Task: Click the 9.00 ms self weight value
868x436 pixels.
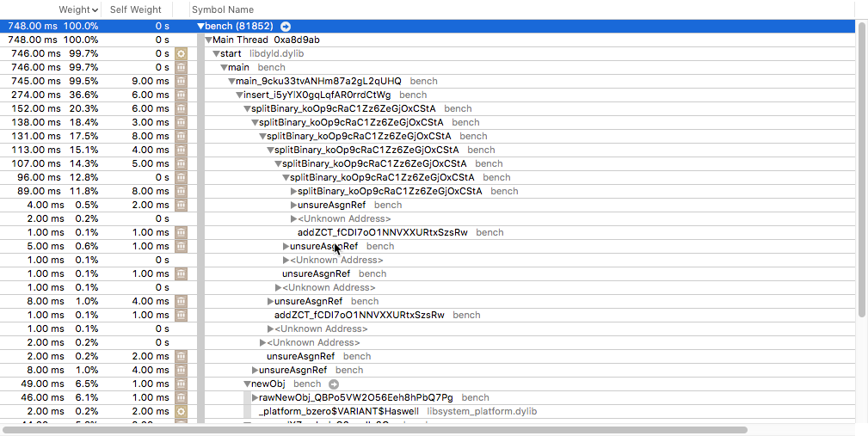Action: click(150, 82)
